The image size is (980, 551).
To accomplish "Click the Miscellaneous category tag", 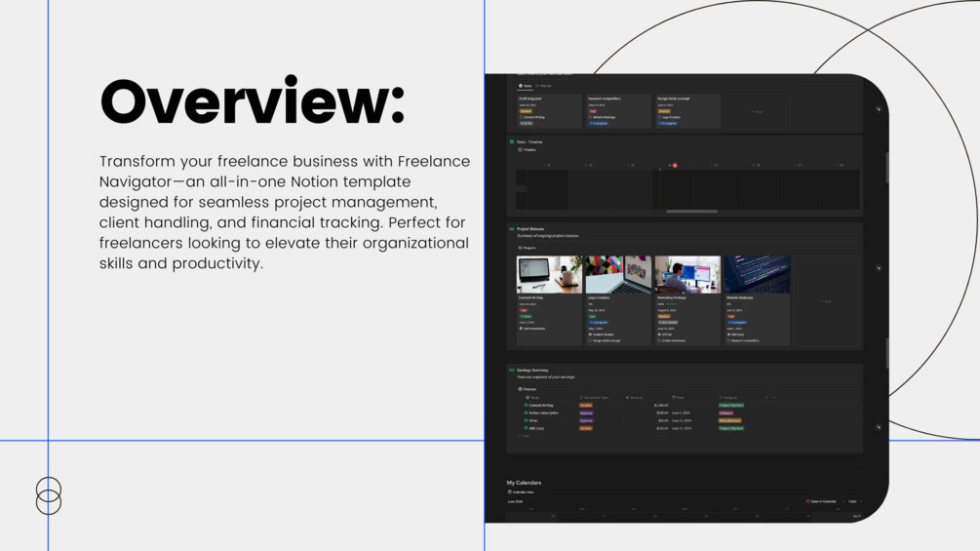I will pyautogui.click(x=730, y=420).
